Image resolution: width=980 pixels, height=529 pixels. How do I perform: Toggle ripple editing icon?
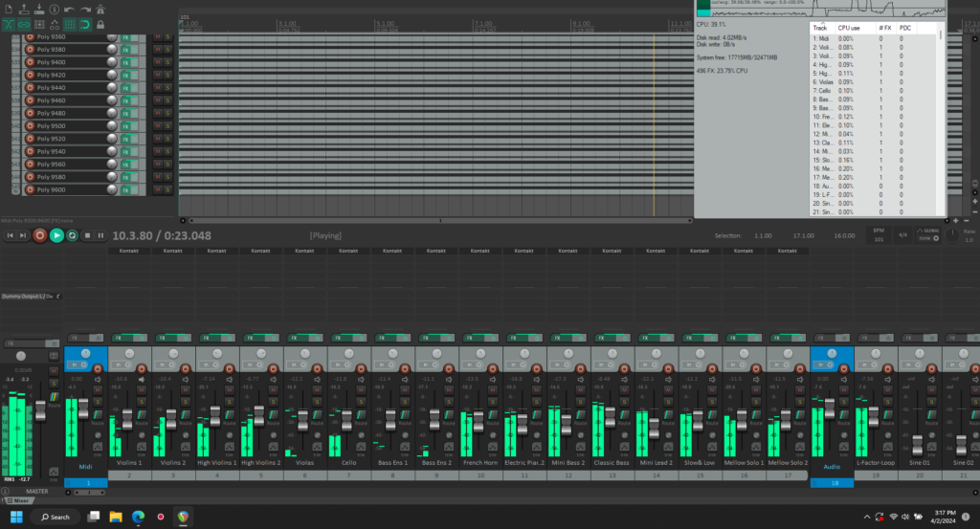[39, 24]
